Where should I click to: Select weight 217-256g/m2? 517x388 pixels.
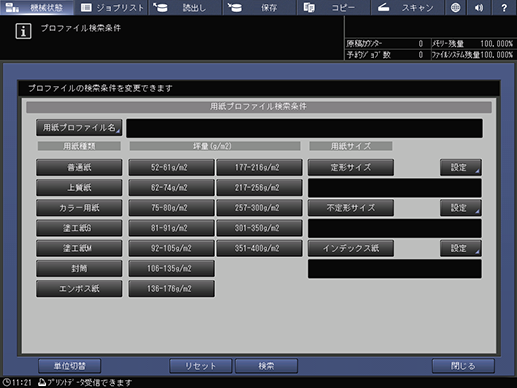coord(259,188)
